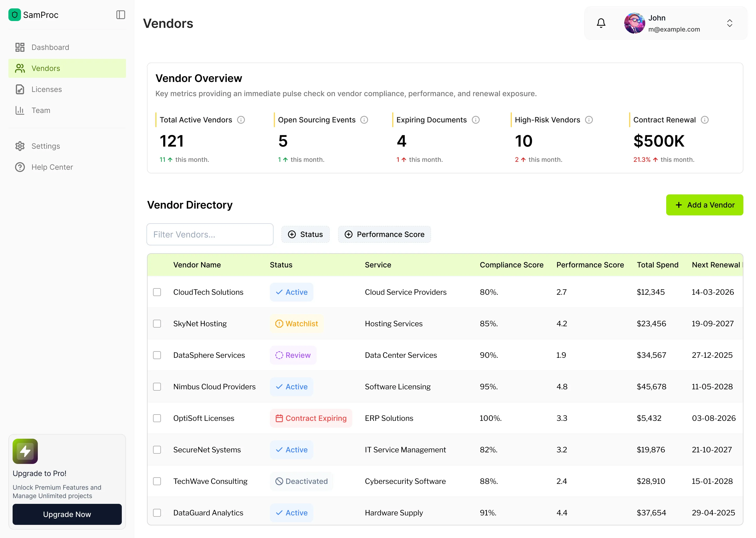Open the Status filter dropdown

[x=305, y=234]
